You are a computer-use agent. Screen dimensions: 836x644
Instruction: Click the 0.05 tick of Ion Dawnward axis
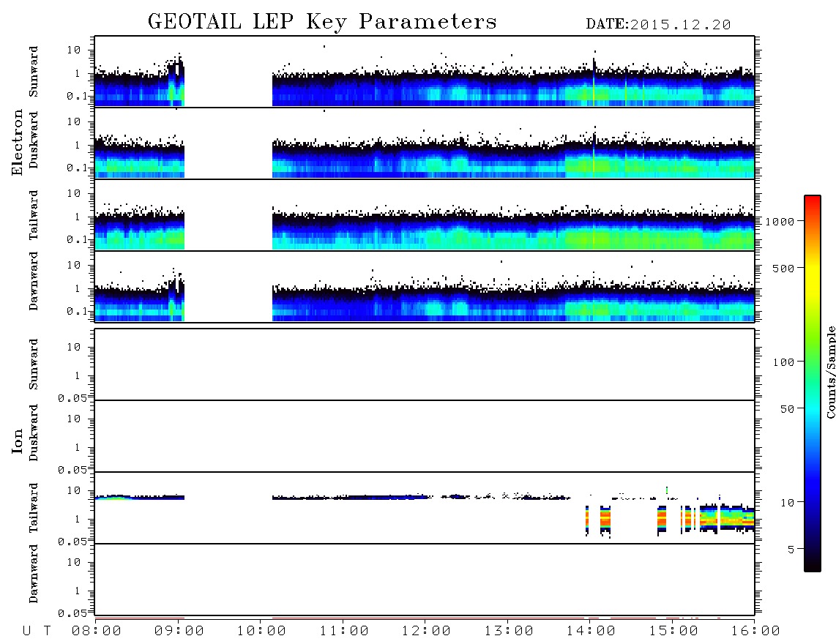(72, 613)
